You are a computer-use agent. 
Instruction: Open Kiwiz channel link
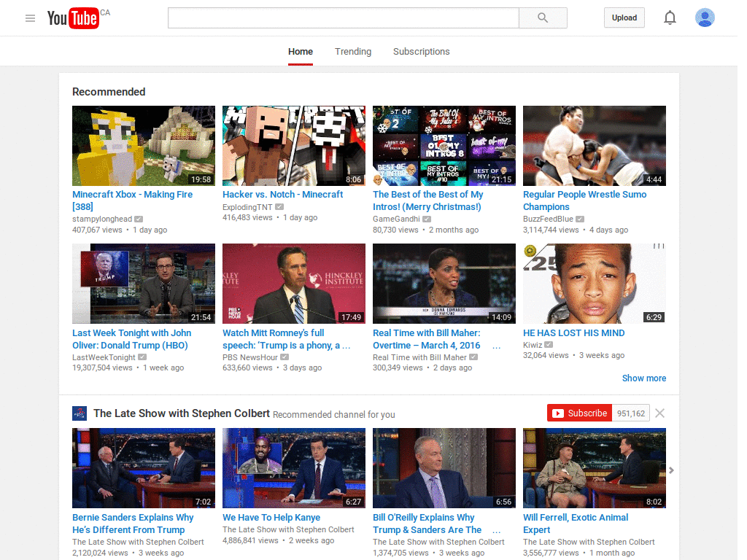533,345
